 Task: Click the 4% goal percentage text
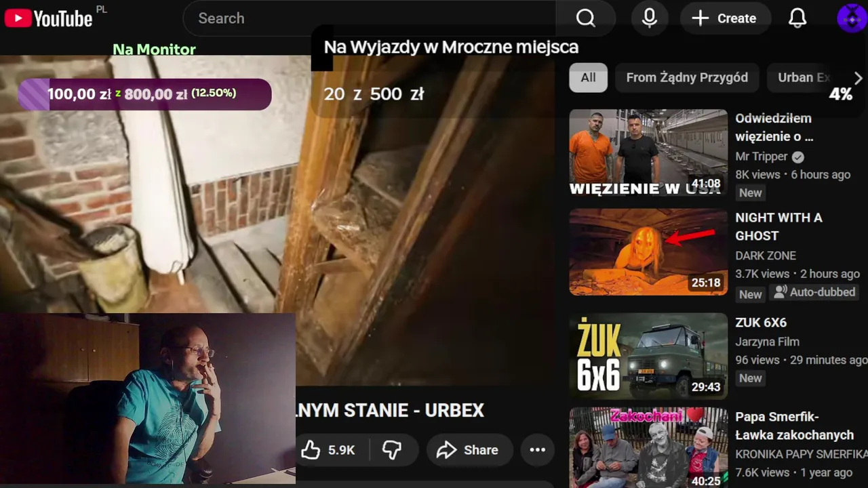[840, 94]
